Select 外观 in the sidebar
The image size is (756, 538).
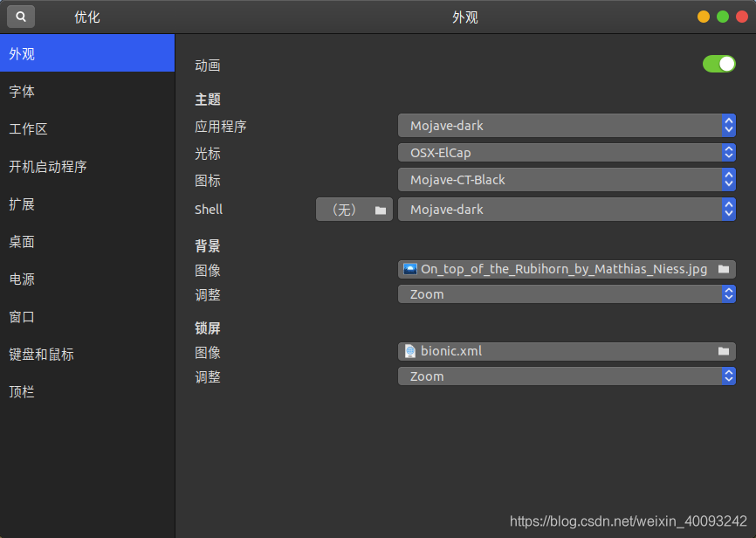[x=87, y=53]
